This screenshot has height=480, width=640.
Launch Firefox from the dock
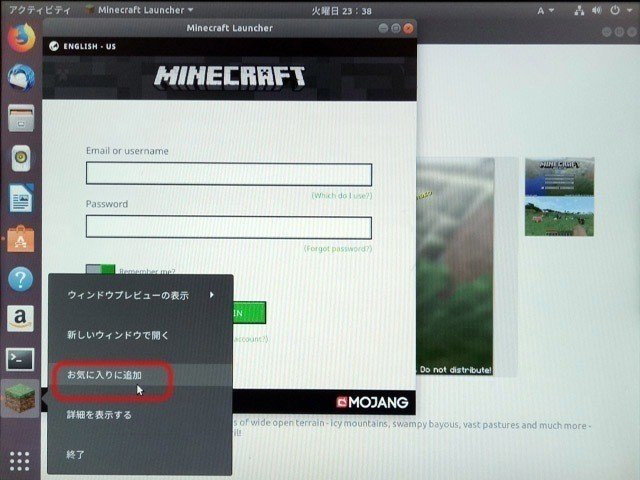pyautogui.click(x=21, y=38)
